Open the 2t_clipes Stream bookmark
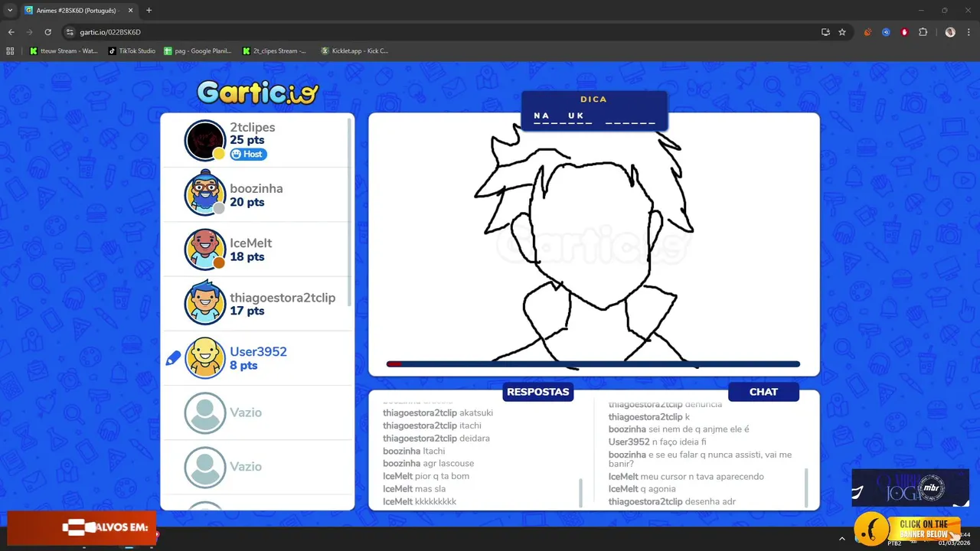The width and height of the screenshot is (980, 551). pyautogui.click(x=274, y=51)
